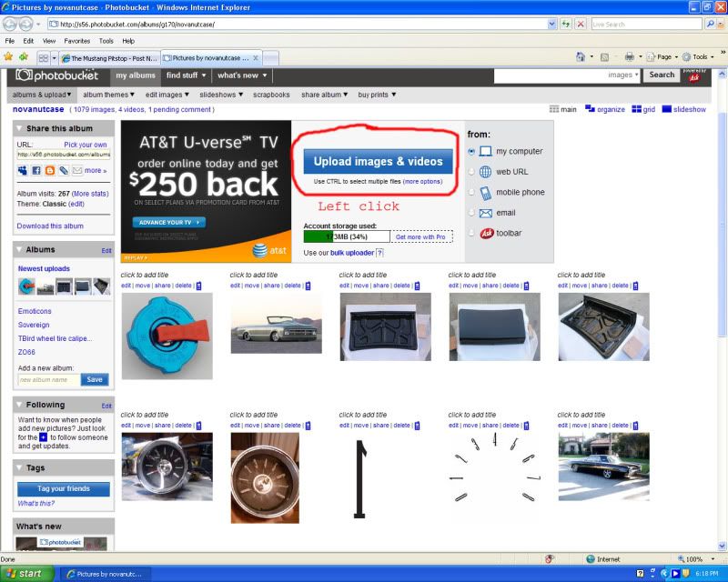Click the share link paperclip icon

click(x=64, y=170)
